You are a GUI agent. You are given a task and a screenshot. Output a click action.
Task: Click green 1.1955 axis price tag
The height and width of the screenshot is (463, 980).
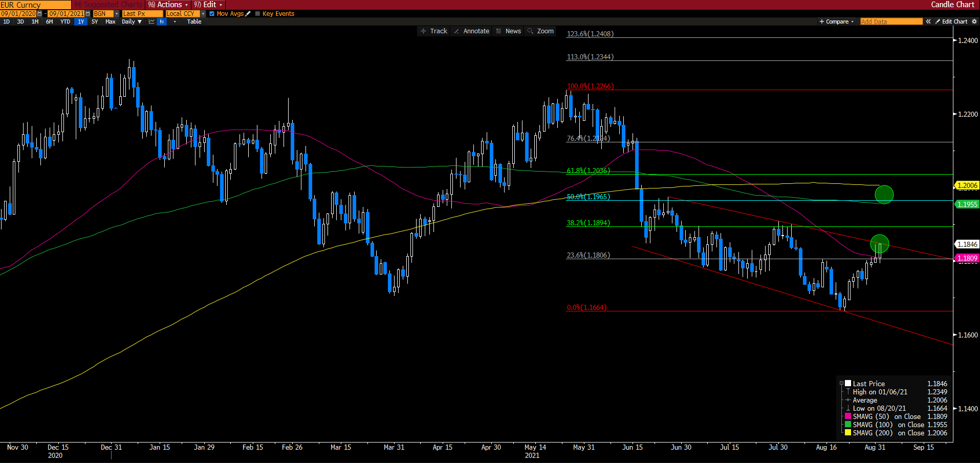(967, 204)
